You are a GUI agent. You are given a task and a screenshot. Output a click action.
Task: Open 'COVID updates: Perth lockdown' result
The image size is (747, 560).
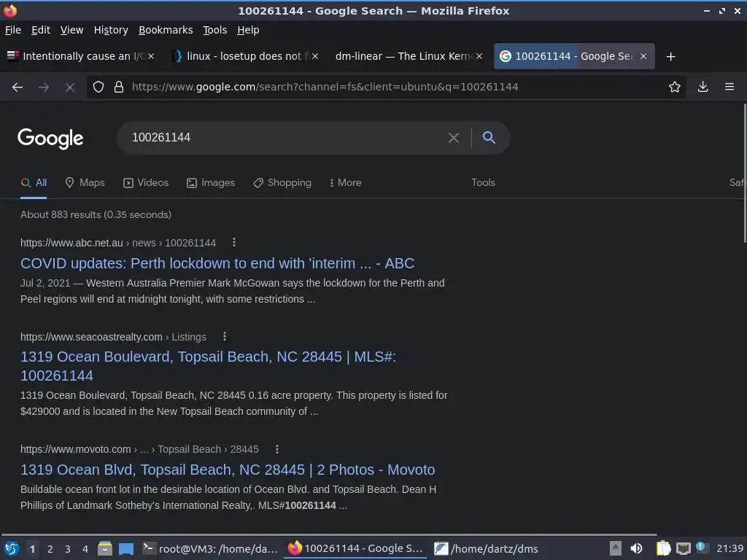pos(217,263)
